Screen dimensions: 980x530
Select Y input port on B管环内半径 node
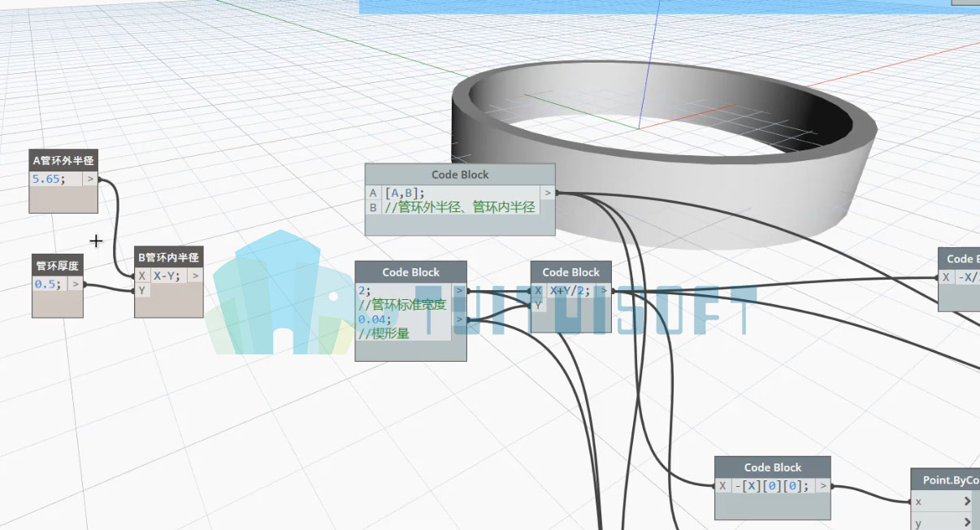tap(142, 290)
